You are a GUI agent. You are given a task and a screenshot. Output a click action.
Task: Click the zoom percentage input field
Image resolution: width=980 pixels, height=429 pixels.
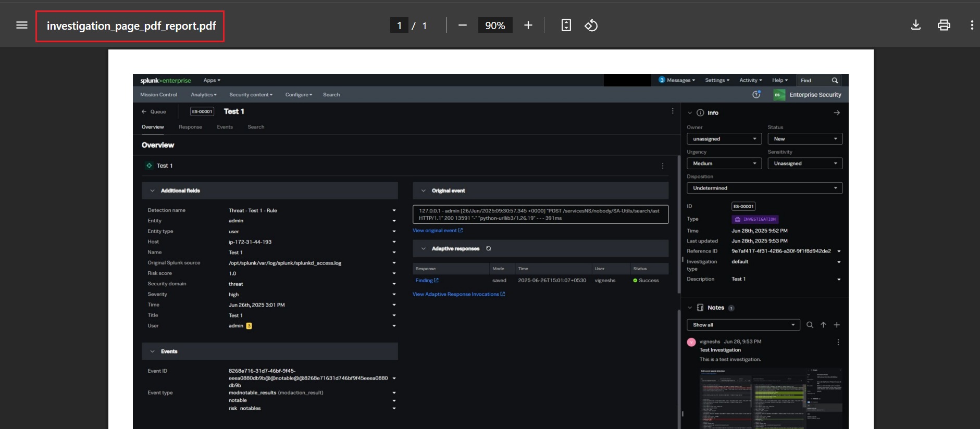click(495, 25)
